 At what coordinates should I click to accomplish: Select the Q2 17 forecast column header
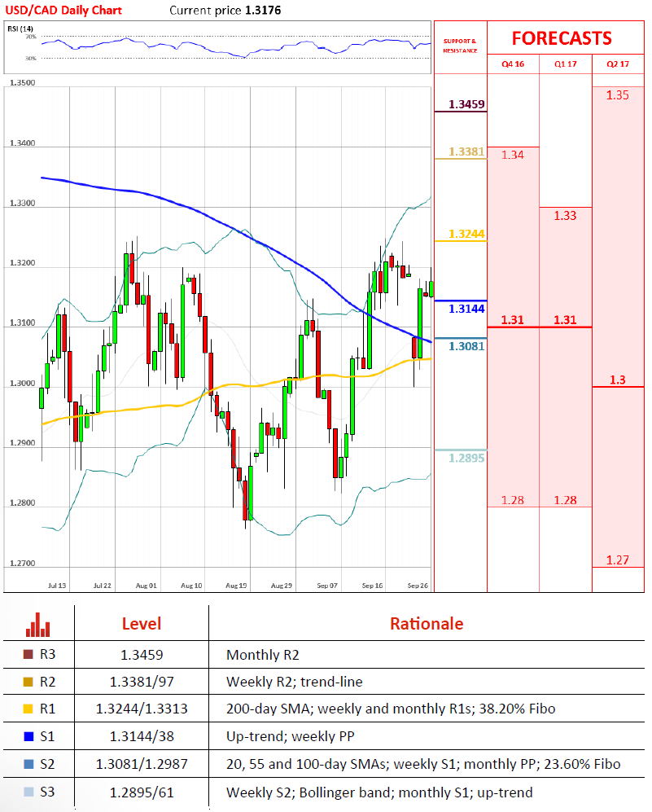coord(618,64)
